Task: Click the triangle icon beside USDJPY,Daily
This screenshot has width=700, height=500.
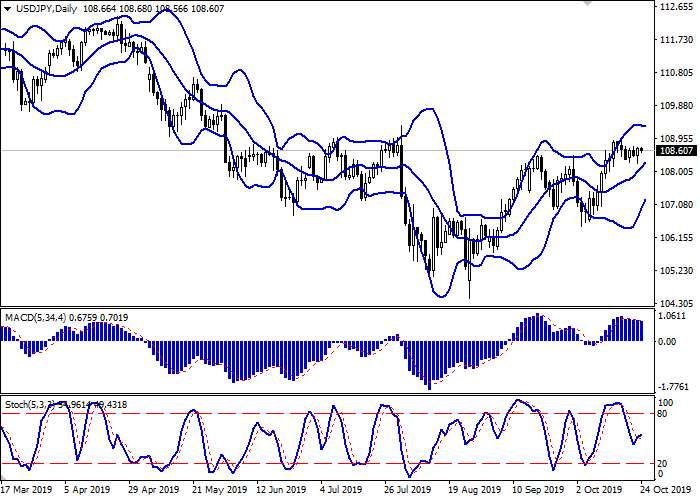Action: point(6,8)
